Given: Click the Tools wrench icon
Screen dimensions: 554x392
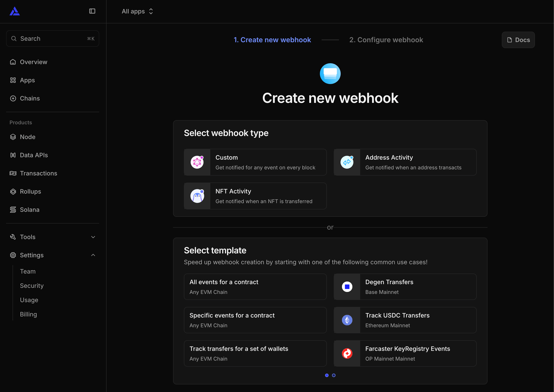Looking at the screenshot, I should pyautogui.click(x=13, y=237).
